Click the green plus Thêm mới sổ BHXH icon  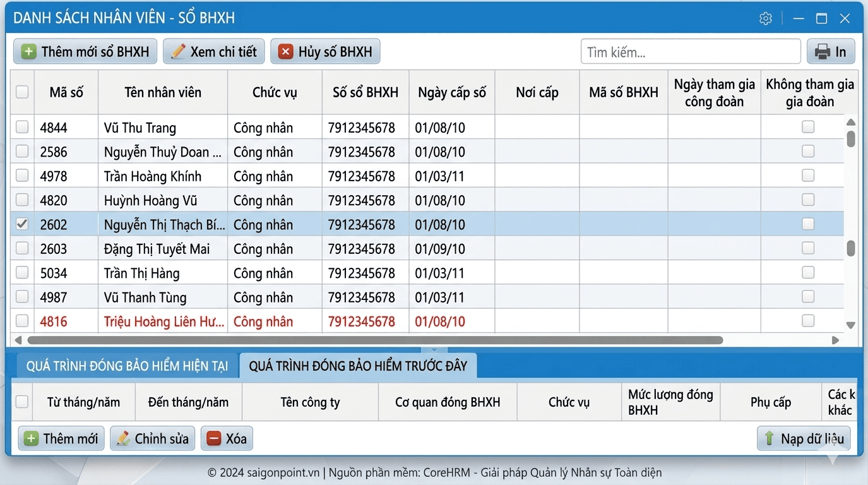pyautogui.click(x=28, y=52)
